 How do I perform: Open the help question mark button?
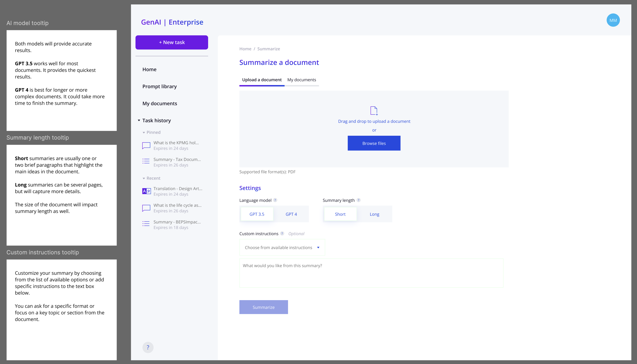[148, 347]
